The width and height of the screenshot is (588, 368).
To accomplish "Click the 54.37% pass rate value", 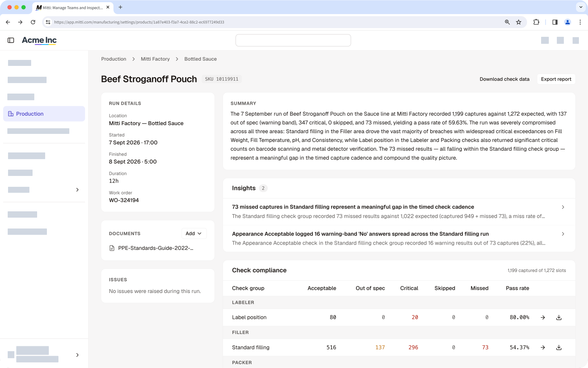I will pos(519,347).
